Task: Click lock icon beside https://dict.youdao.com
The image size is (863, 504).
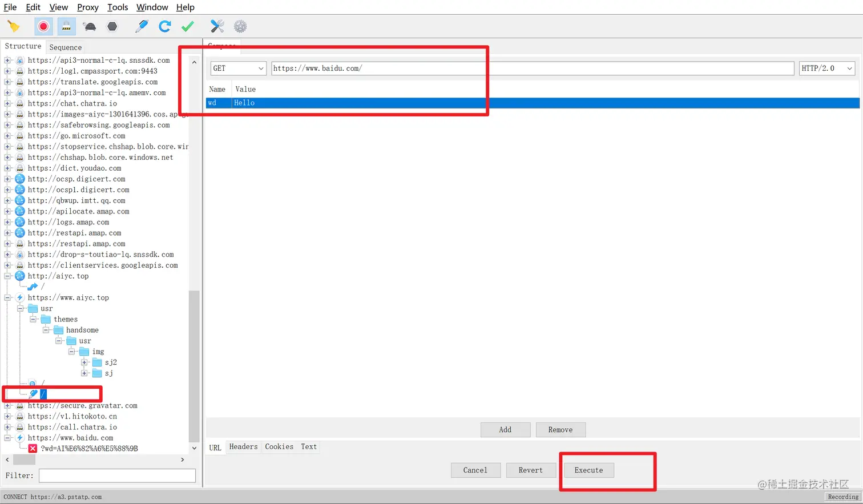Action: point(20,168)
